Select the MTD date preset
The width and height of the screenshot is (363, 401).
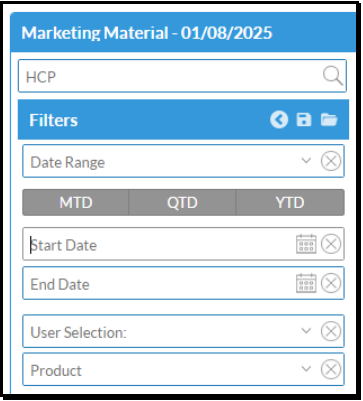pyautogui.click(x=76, y=202)
